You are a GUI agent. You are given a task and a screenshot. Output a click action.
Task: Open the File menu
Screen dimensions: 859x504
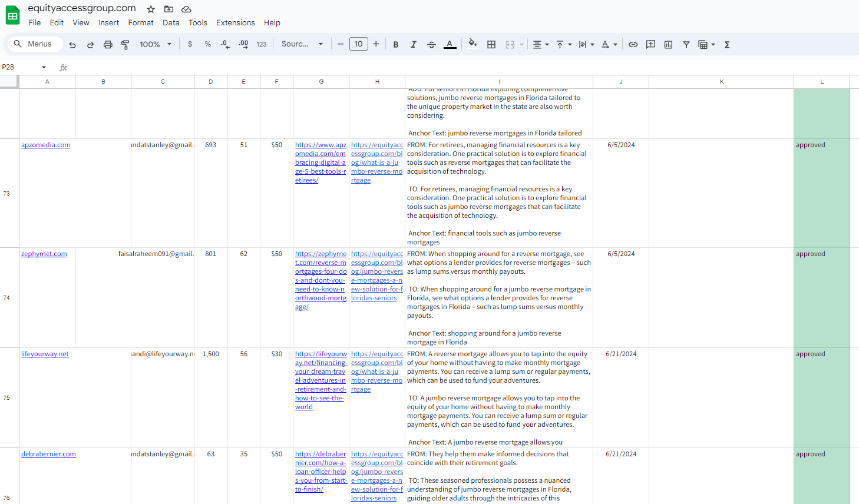tap(35, 22)
